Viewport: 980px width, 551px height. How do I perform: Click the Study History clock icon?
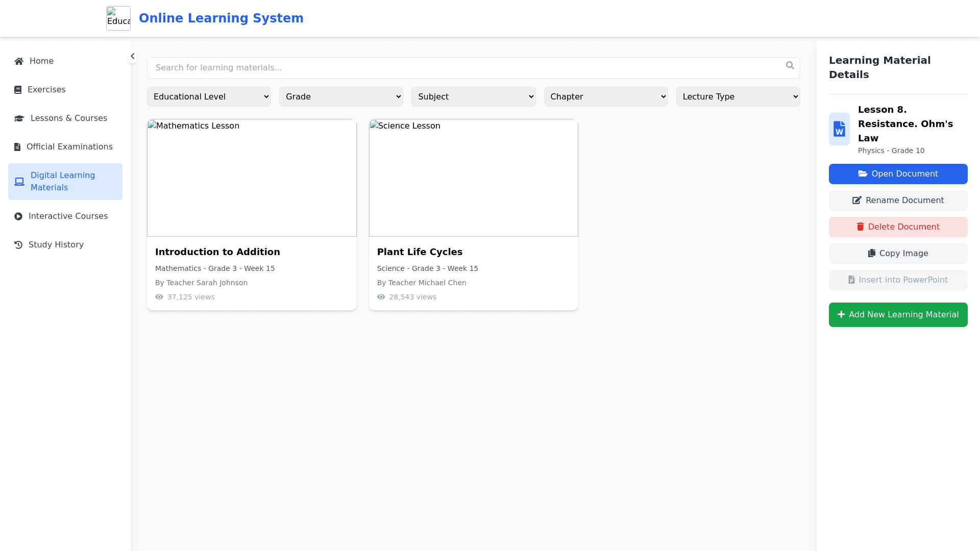tap(18, 245)
